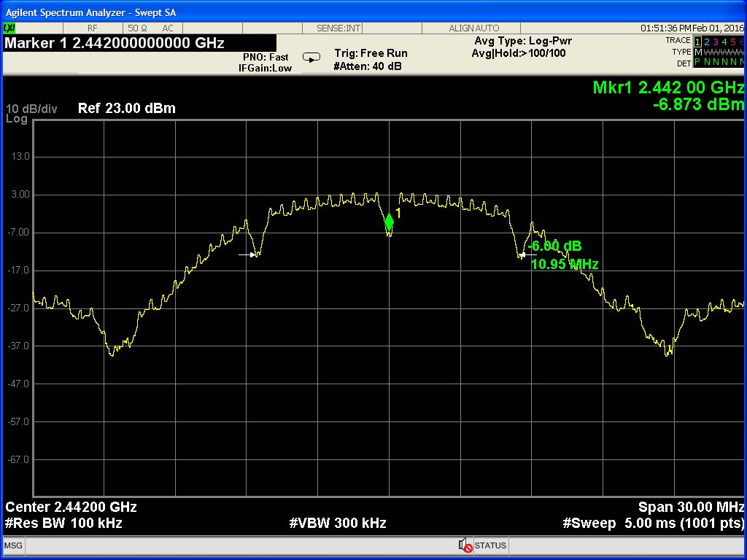The height and width of the screenshot is (560, 747).
Task: Select trace number 1 indicator
Action: 697,42
